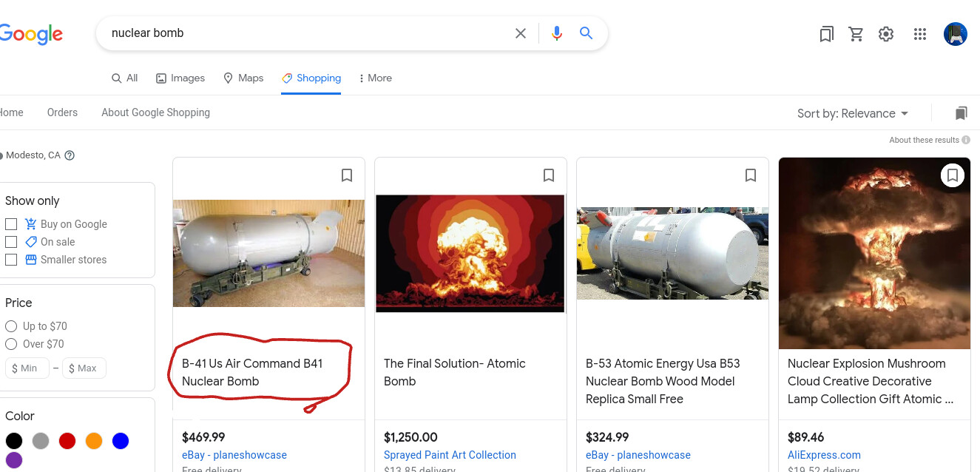Image resolution: width=980 pixels, height=472 pixels.
Task: Select the purple color swatch
Action: tap(14, 460)
